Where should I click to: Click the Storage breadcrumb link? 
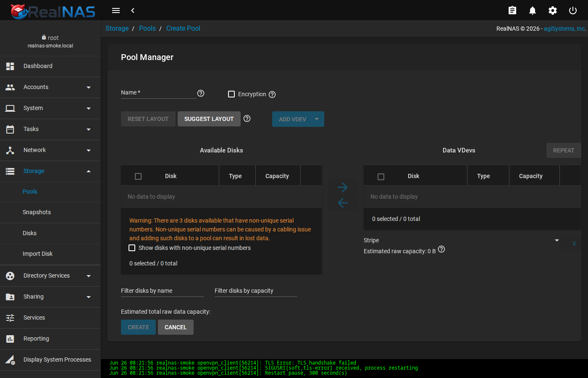pyautogui.click(x=117, y=28)
